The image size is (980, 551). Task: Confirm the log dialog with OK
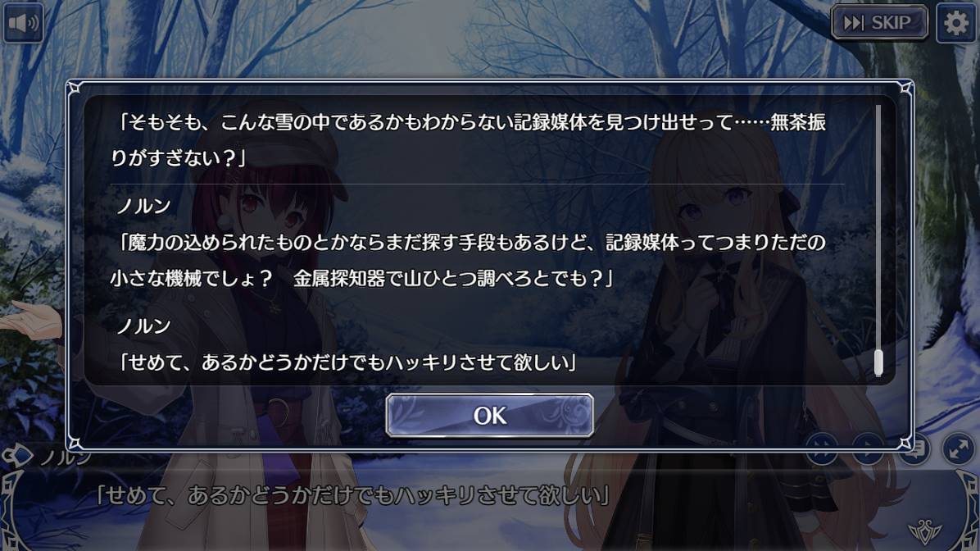(489, 415)
